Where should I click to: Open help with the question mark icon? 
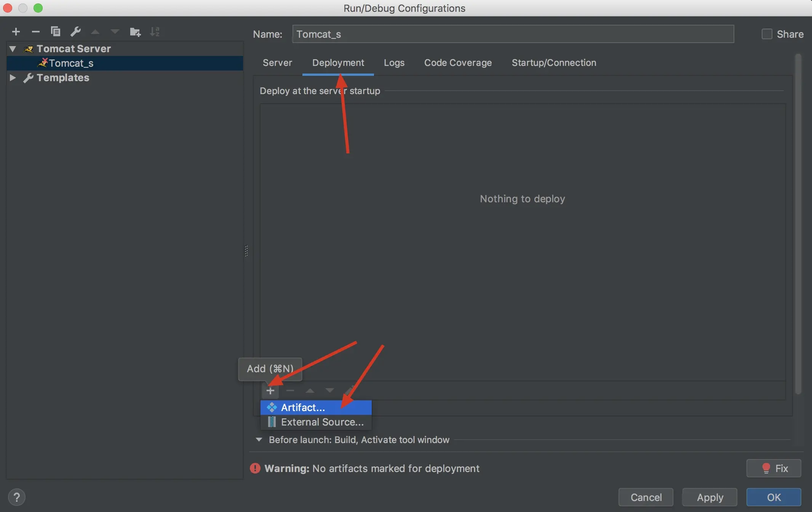point(16,497)
